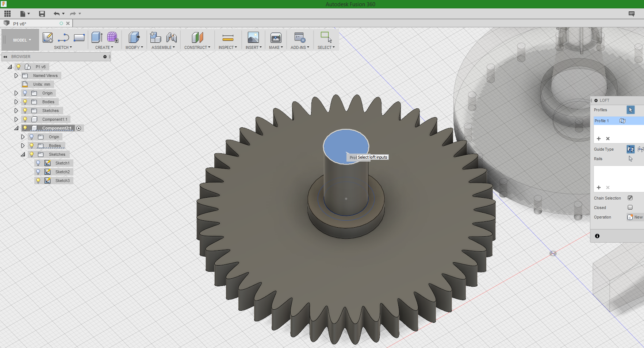The width and height of the screenshot is (644, 348).
Task: Click the Create Sketch icon
Action: [x=48, y=38]
